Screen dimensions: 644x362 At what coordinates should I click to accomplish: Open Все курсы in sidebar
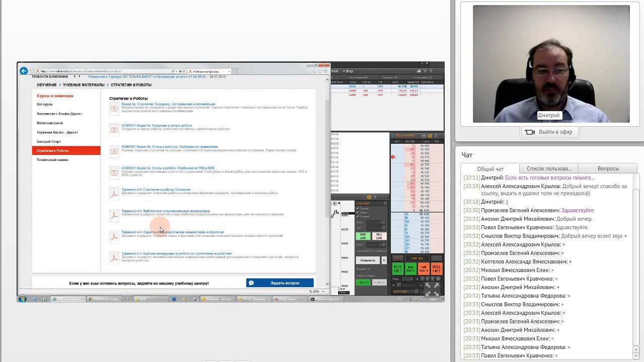point(45,105)
